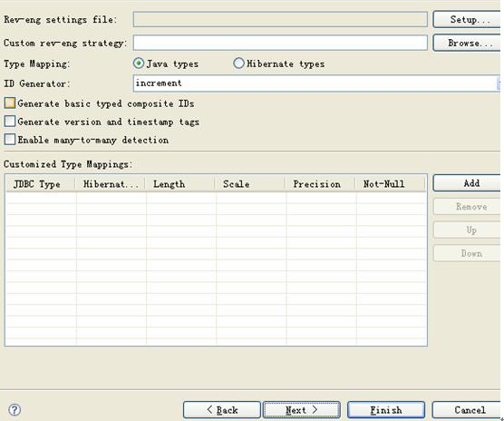Screen dimensions: 504x421
Task: Enable many-to-many detection checkbox
Action: [x=10, y=140]
